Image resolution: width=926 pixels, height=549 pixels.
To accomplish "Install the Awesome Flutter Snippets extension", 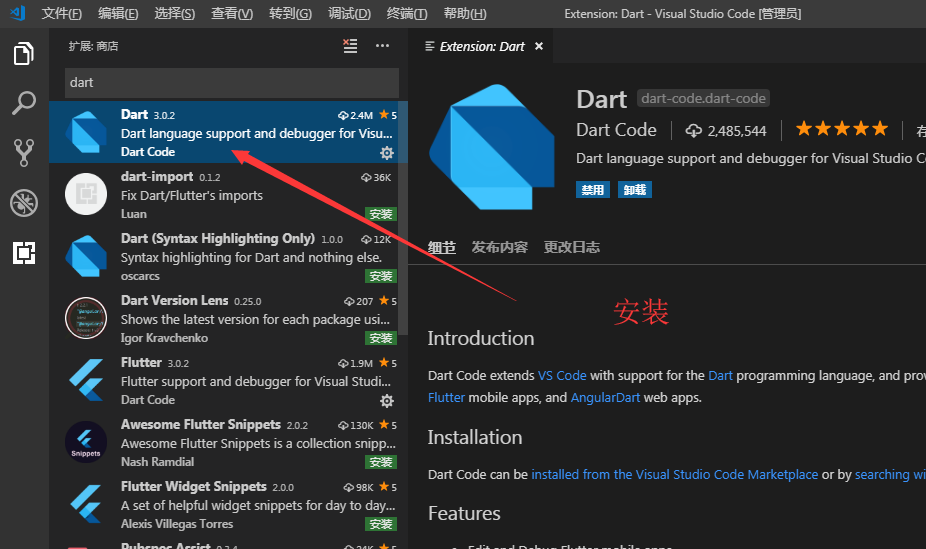I will point(381,462).
